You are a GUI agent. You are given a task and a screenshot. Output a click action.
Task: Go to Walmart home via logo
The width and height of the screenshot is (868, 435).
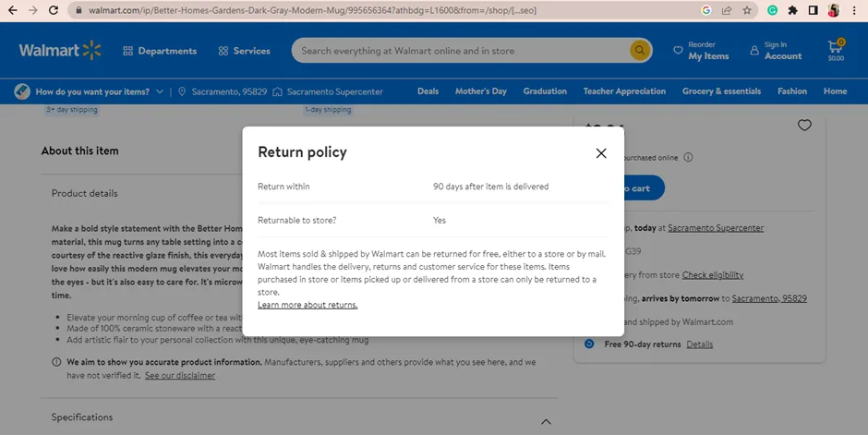coord(60,51)
